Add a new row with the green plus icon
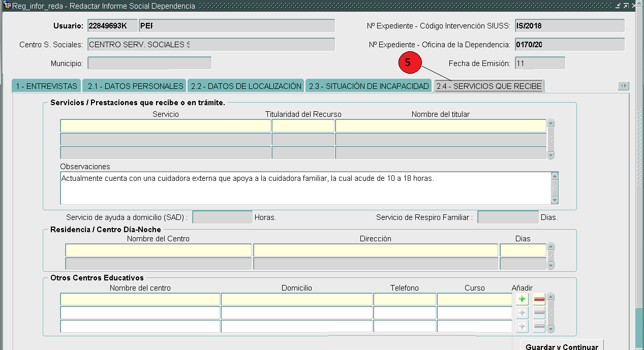The height and width of the screenshot is (350, 644). click(522, 299)
